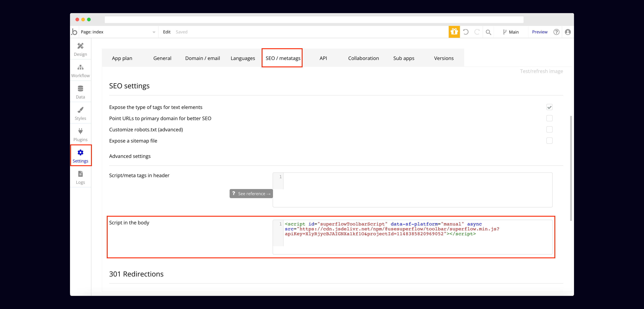Enable Point URLs to primary domain
This screenshot has height=309, width=644.
(x=549, y=118)
